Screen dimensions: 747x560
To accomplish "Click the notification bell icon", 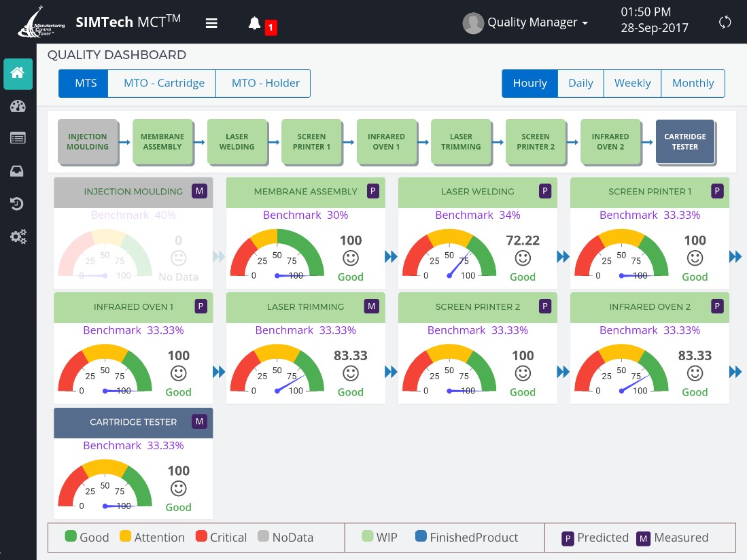I will [255, 24].
